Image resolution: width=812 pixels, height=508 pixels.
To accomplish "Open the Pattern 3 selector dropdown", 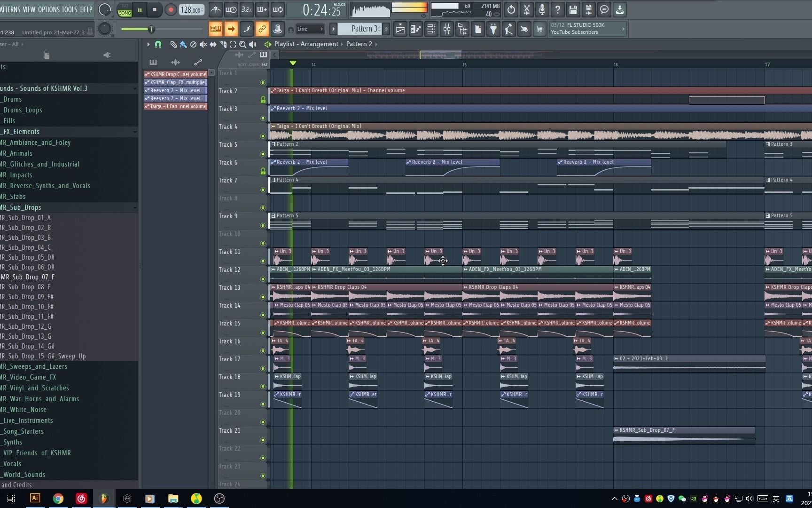I will click(360, 29).
